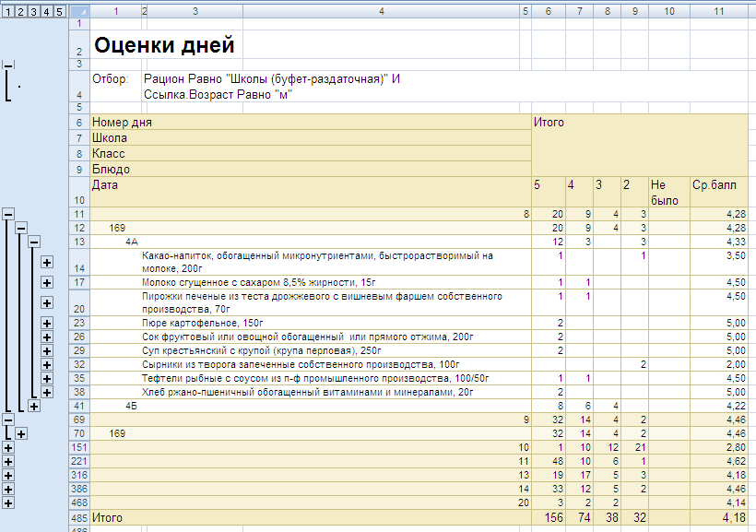Click the 'Отбор:' label cell
The width and height of the screenshot is (756, 532).
pos(116,87)
